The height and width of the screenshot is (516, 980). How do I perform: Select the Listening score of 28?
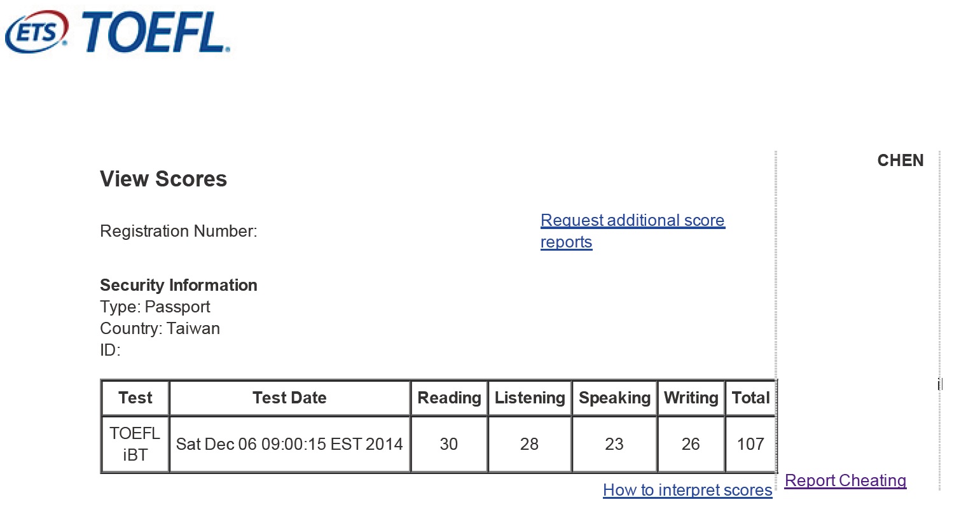pos(530,444)
